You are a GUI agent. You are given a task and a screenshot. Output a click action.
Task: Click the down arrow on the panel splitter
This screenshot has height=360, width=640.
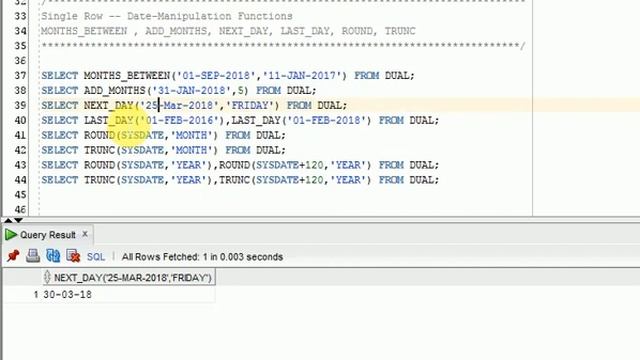click(x=18, y=220)
